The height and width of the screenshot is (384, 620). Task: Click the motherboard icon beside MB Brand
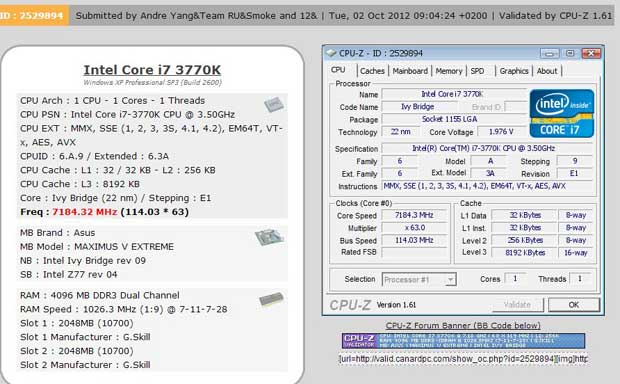pos(269,237)
